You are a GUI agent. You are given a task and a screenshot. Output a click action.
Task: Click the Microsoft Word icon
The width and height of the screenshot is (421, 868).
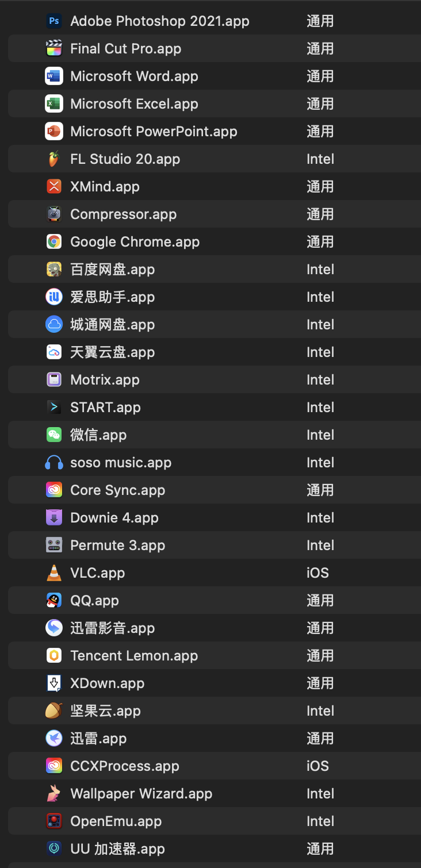point(53,76)
